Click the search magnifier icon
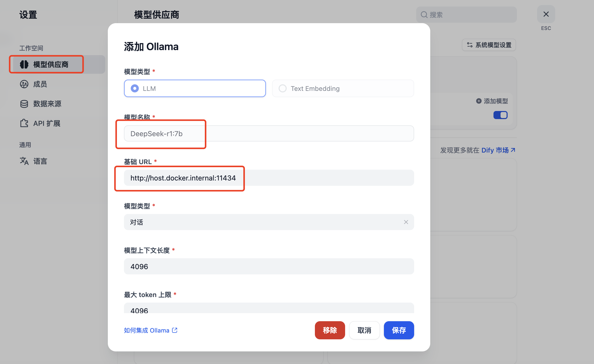Viewport: 594px width, 364px height. [424, 15]
